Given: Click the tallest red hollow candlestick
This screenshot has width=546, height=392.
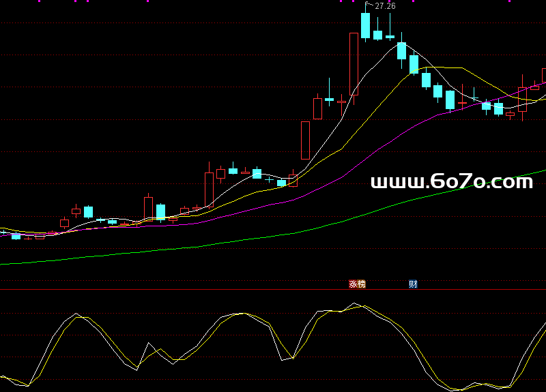Looking at the screenshot, I should pyautogui.click(x=354, y=64).
